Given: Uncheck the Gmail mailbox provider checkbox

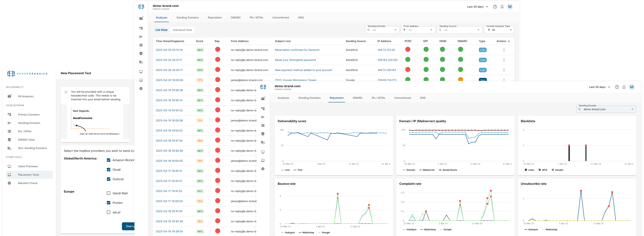Looking at the screenshot, I should [x=109, y=170].
